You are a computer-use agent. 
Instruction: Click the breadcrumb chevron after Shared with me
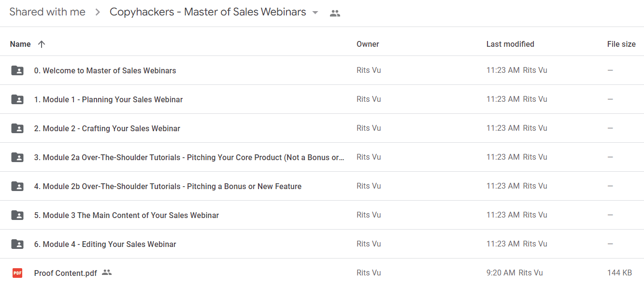[98, 13]
